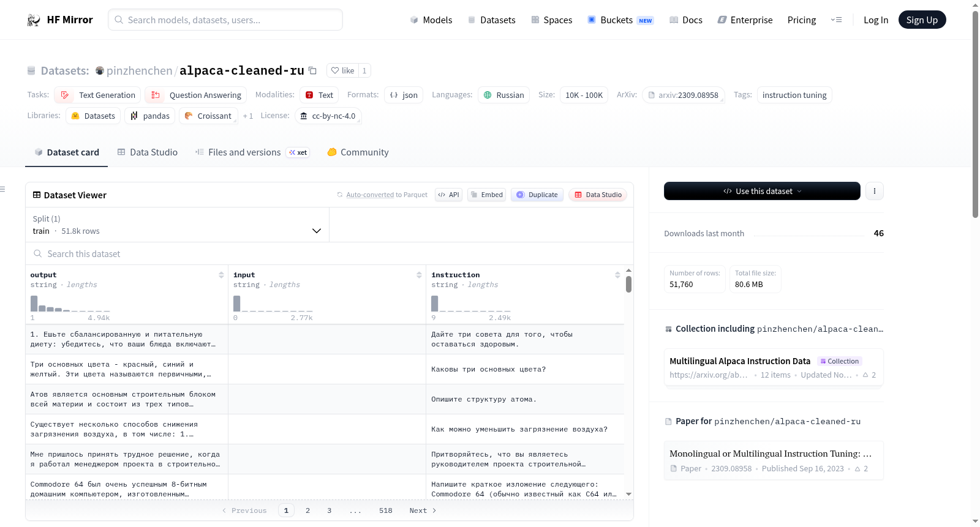This screenshot has width=980, height=527.
Task: Focus the search models, datasets, users field
Action: [x=225, y=20]
